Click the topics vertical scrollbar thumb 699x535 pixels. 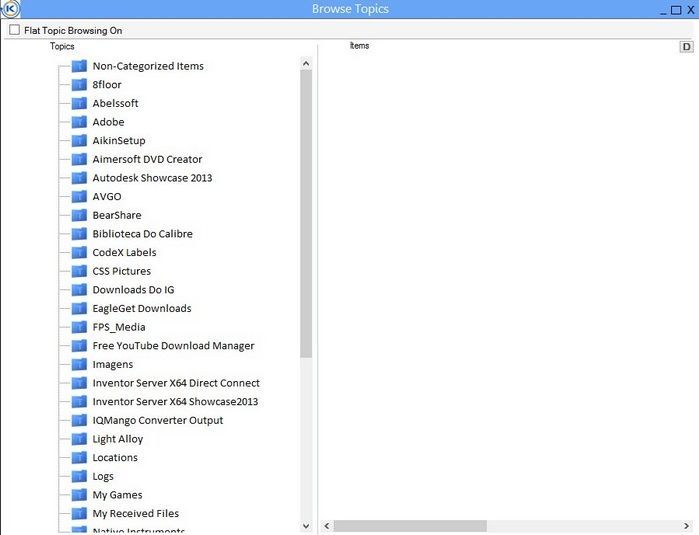pos(306,214)
